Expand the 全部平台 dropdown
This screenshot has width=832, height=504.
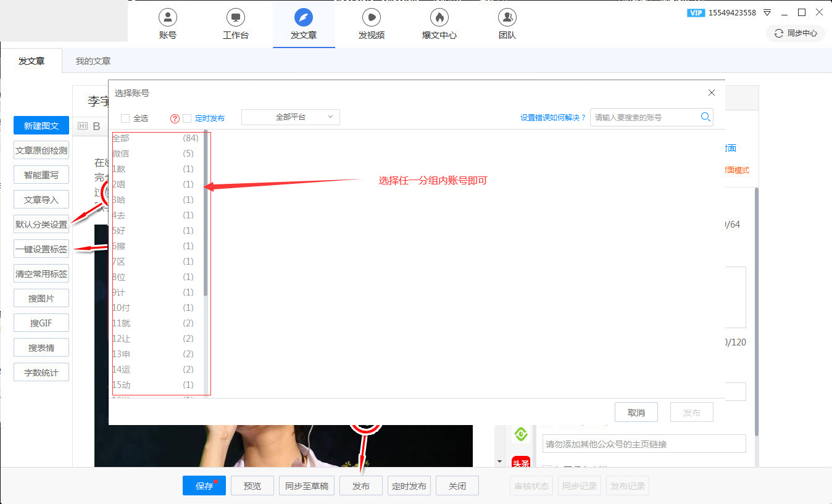click(x=290, y=117)
